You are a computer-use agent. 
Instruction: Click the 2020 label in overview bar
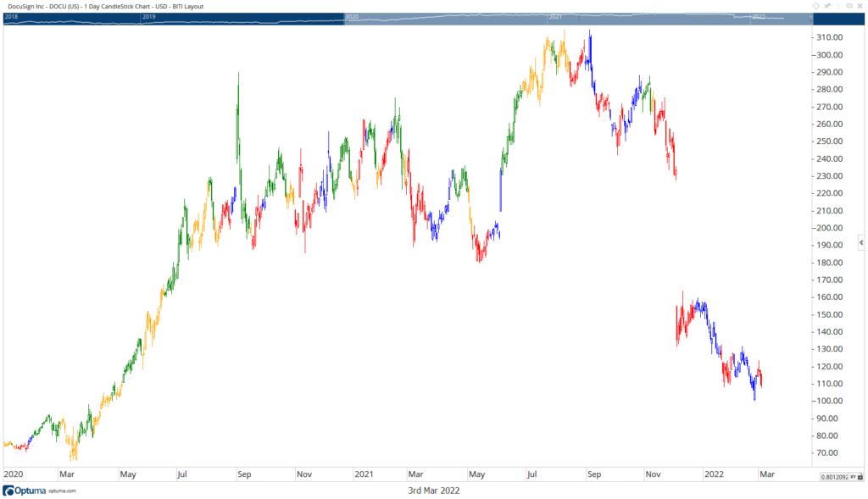352,17
